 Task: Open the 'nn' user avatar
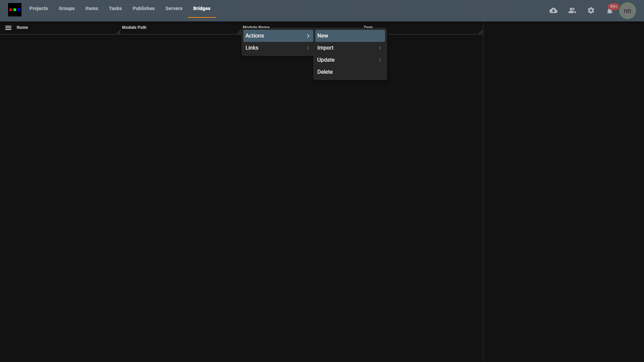pos(627,11)
